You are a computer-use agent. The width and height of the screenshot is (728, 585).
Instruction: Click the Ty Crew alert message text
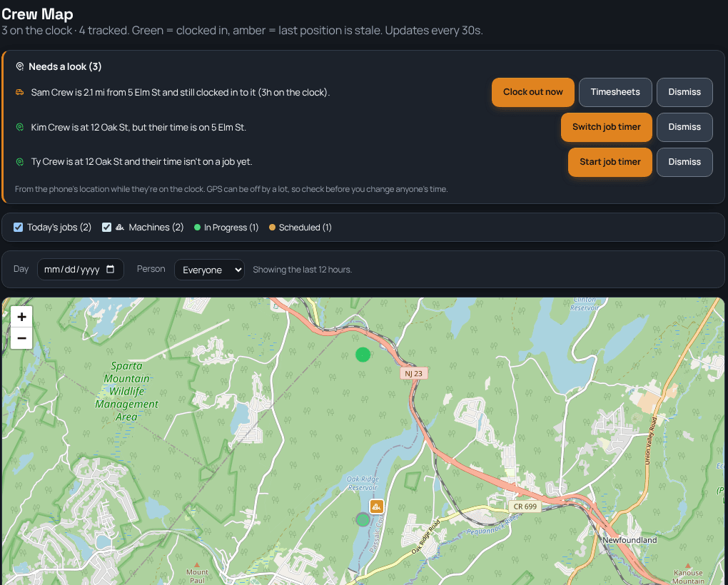tap(141, 162)
